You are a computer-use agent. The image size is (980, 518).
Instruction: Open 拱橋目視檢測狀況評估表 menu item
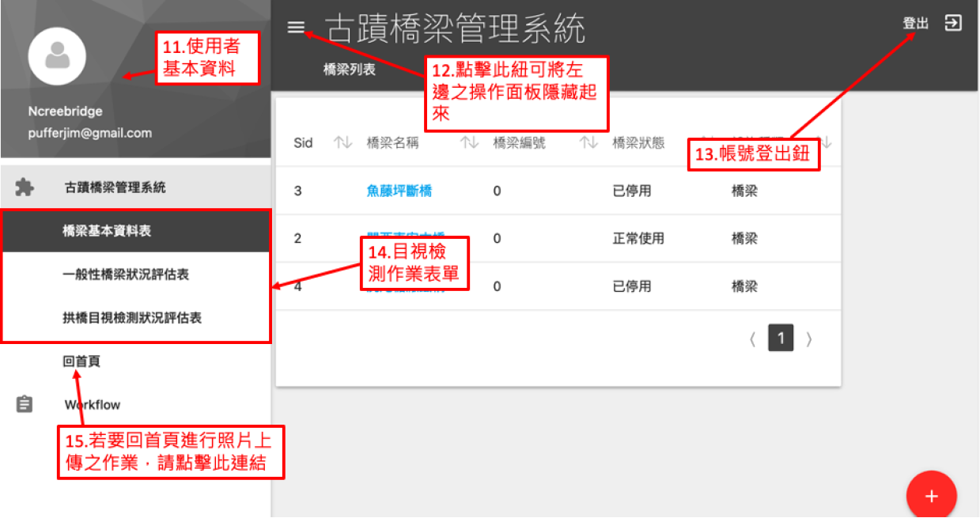click(x=131, y=317)
